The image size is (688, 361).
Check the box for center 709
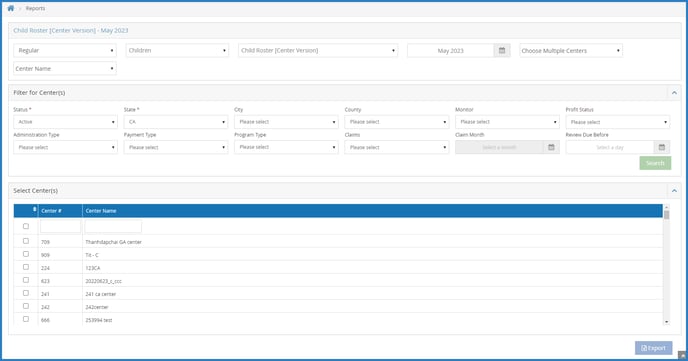pyautogui.click(x=26, y=241)
